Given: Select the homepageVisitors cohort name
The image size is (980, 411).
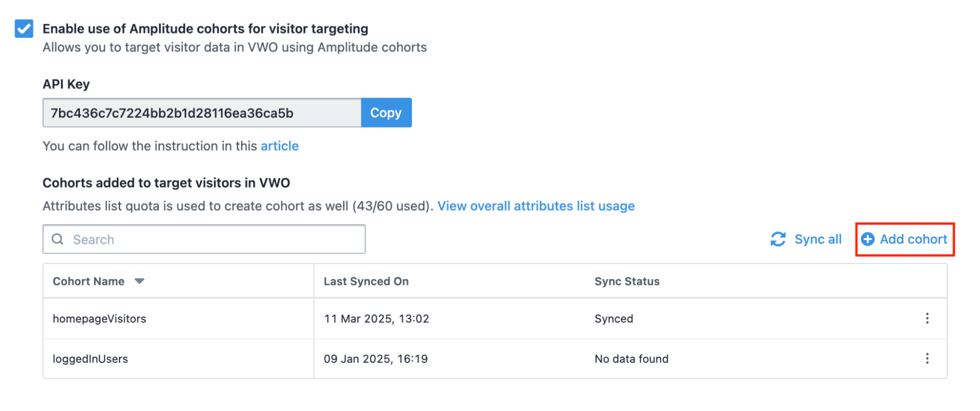Looking at the screenshot, I should (100, 318).
